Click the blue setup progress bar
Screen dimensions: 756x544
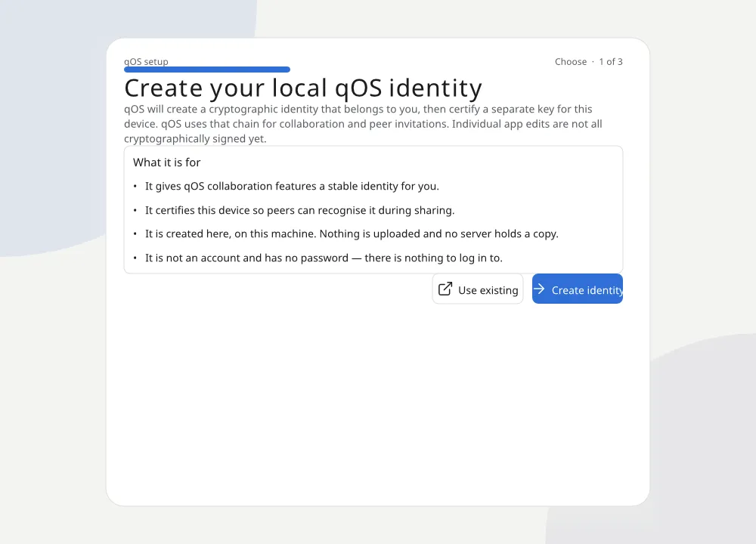coord(207,70)
